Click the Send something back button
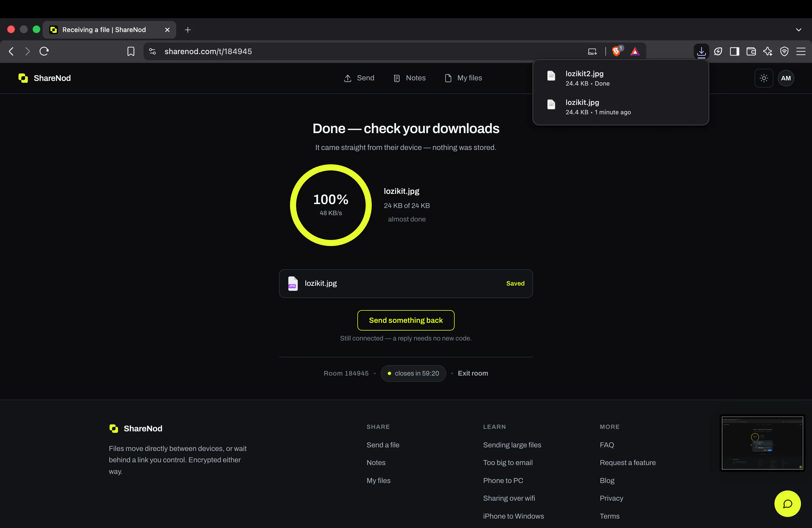 click(406, 320)
